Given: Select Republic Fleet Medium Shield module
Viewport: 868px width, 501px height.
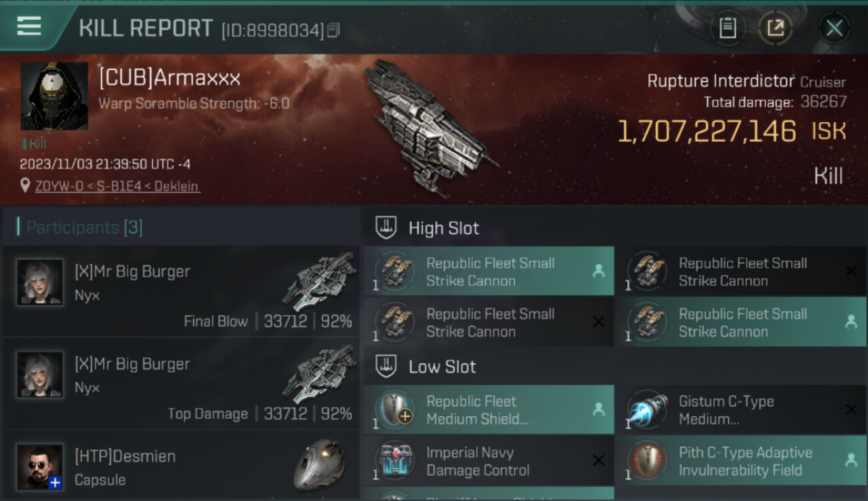Looking at the screenshot, I should (488, 410).
